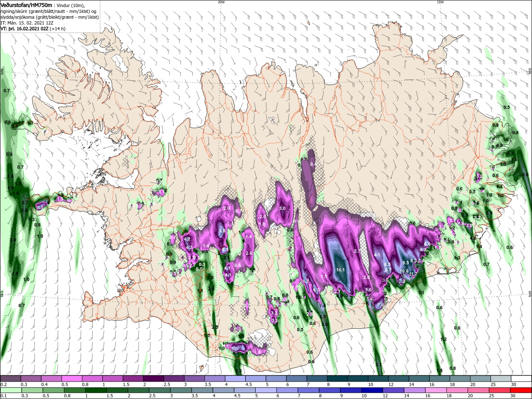
Task: Click the valid time 'VT: þri. 16.02.2021 02Z'
Action: (x=25, y=29)
